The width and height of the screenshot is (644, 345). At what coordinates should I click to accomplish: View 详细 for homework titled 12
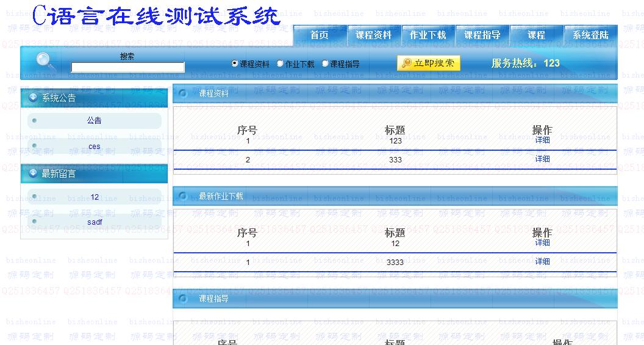click(542, 242)
